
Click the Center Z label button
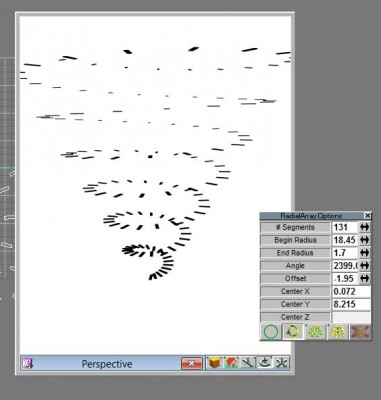[x=295, y=317]
